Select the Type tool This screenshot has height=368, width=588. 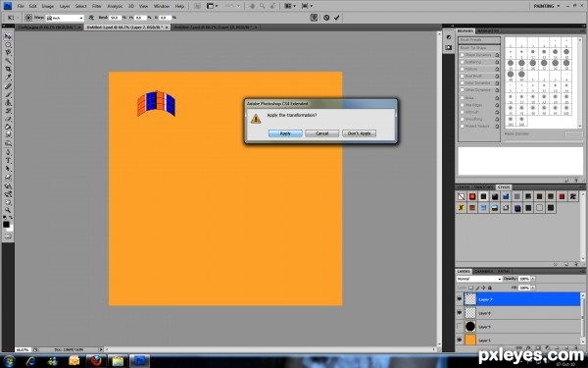coord(8,161)
